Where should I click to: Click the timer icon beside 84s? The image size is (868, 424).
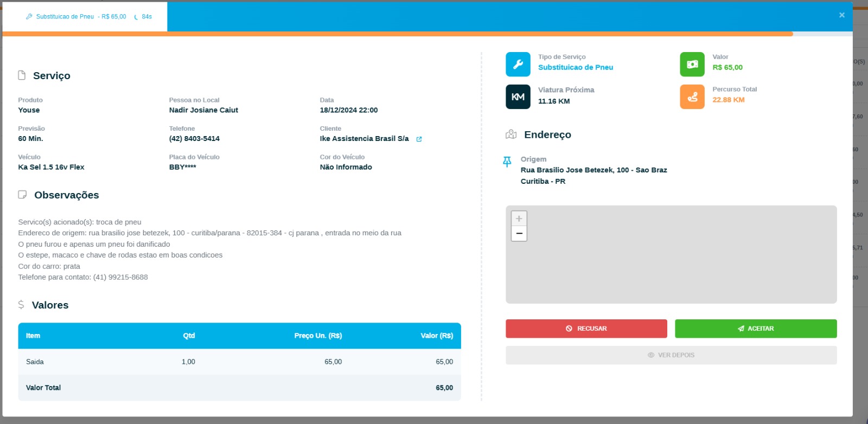point(136,17)
